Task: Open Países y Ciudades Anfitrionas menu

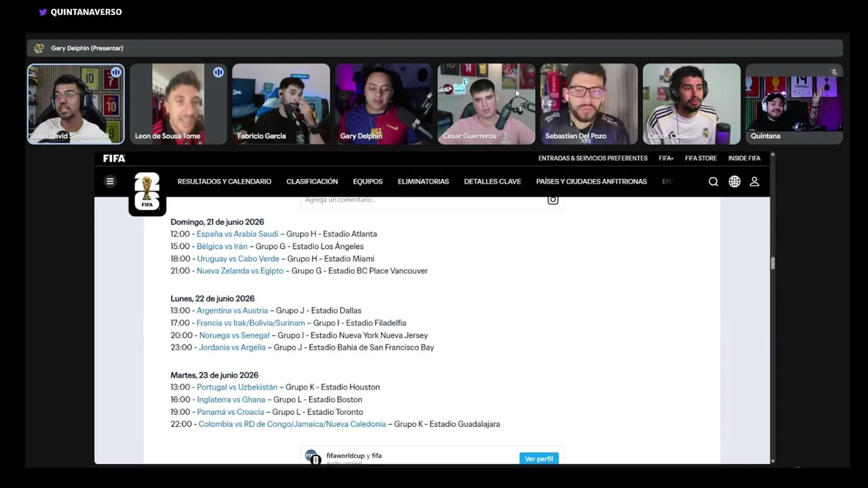Action: (x=591, y=182)
